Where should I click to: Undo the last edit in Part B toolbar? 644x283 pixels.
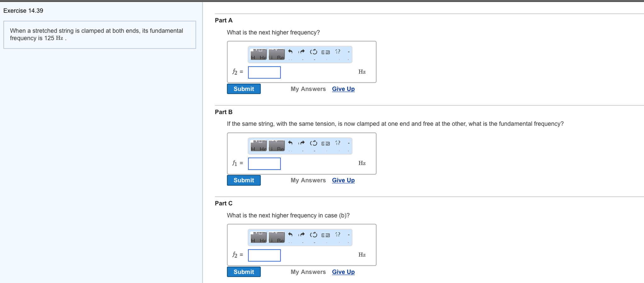click(x=290, y=143)
